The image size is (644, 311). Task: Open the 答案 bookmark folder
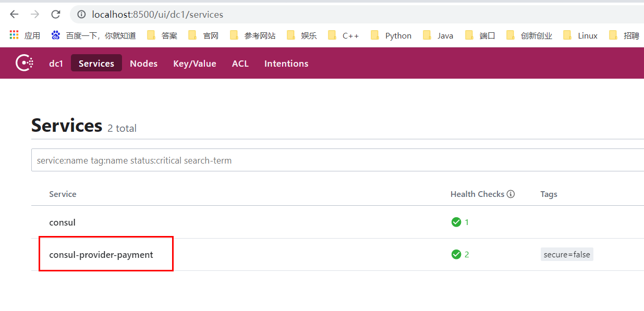click(x=162, y=35)
